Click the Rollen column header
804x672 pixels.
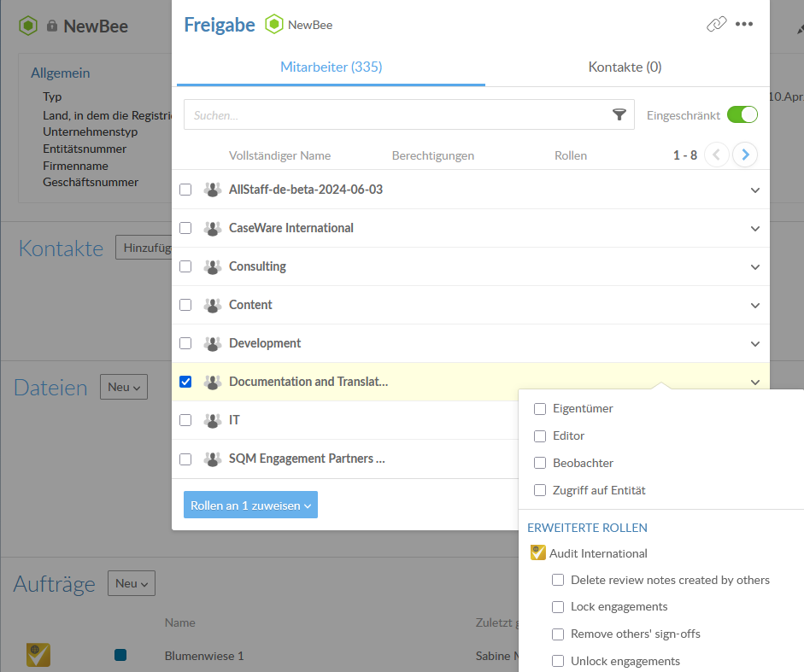tap(571, 155)
